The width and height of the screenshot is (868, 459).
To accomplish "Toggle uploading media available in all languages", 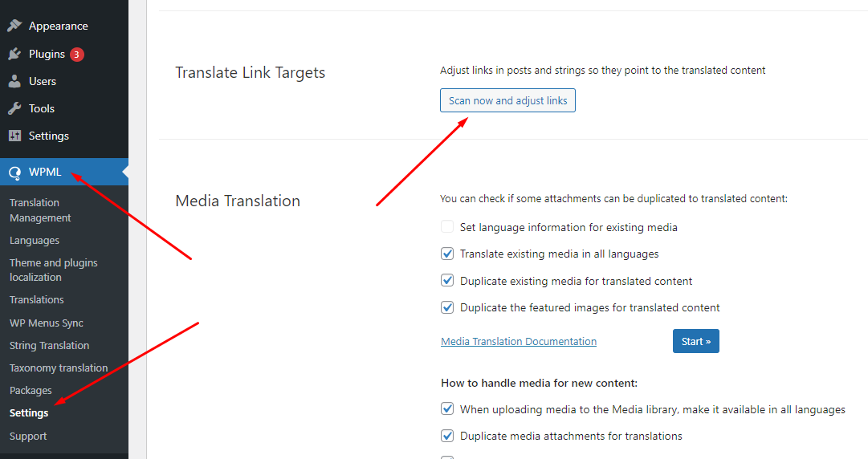I will click(447, 408).
